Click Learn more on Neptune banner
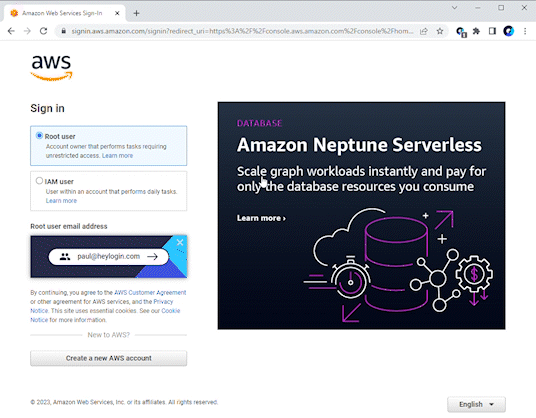The height and width of the screenshot is (418, 536). point(261,218)
